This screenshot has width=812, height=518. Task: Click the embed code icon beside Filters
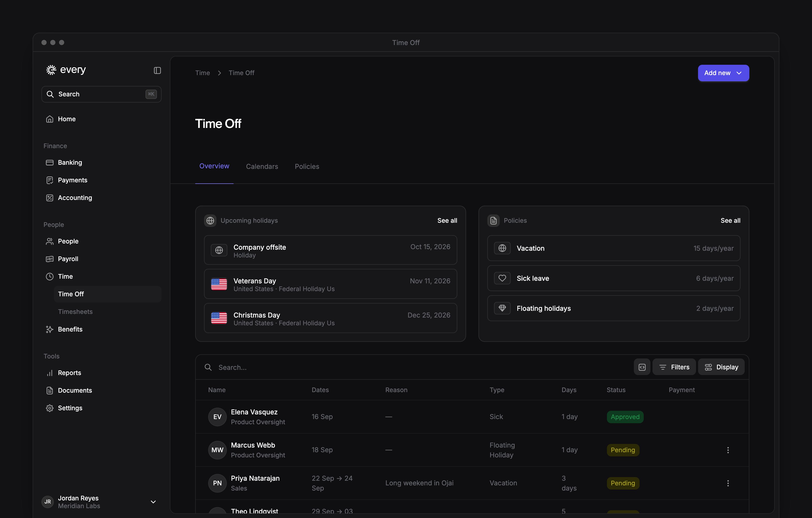(642, 367)
